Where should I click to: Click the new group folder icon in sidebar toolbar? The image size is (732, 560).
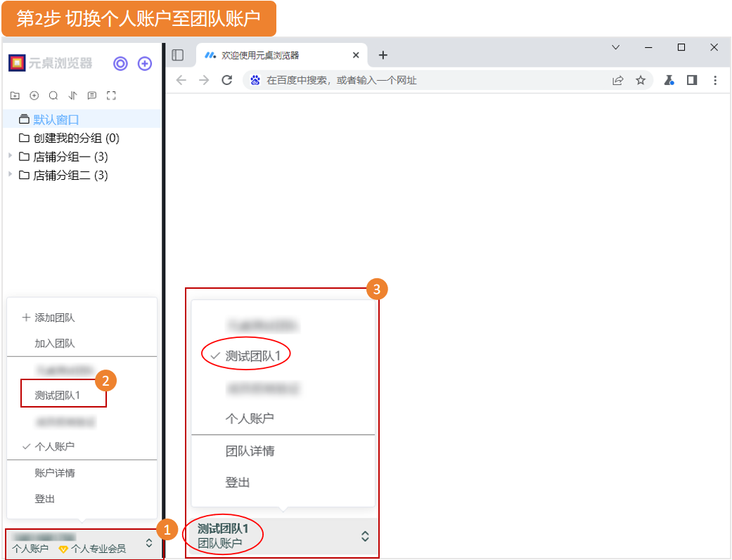(x=15, y=96)
